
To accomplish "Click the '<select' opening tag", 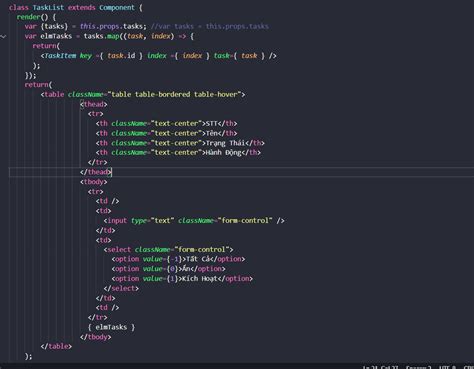I will [117, 250].
